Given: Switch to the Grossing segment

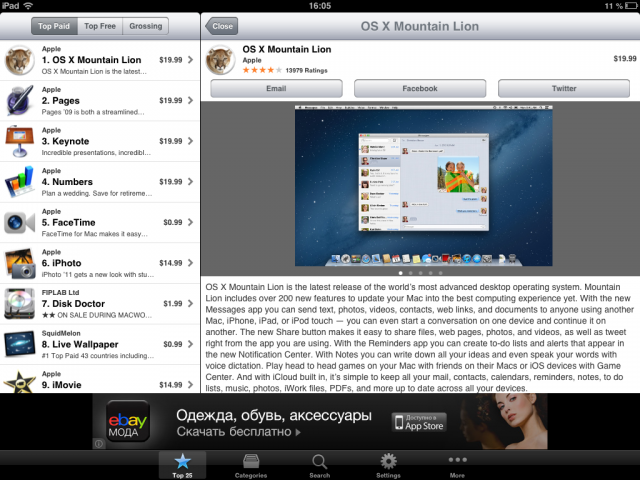Looking at the screenshot, I should click(x=146, y=26).
